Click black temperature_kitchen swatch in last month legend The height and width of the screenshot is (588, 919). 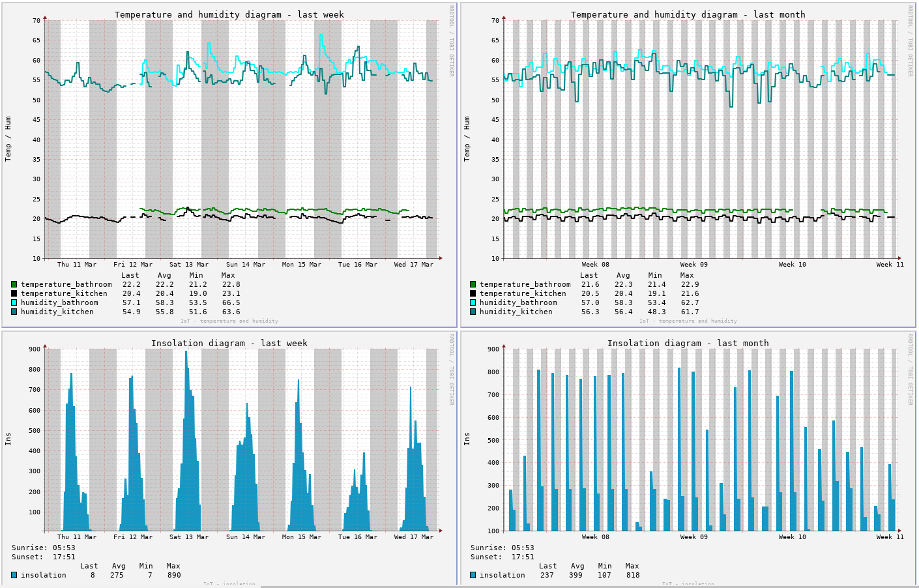click(473, 293)
